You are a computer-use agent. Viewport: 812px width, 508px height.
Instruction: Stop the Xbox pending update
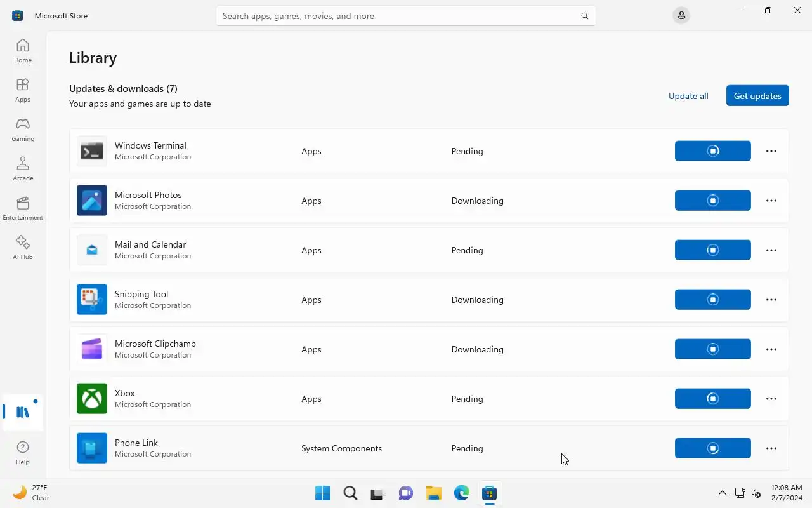(x=713, y=399)
